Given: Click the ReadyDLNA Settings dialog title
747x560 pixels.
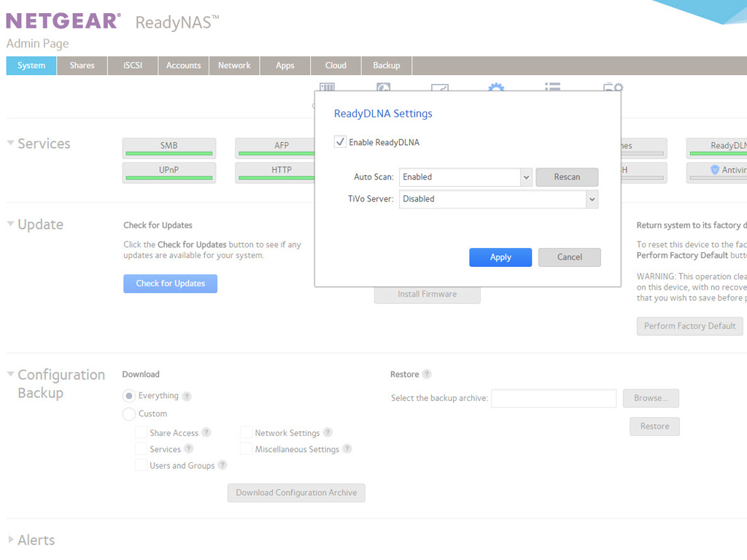Looking at the screenshot, I should [383, 114].
